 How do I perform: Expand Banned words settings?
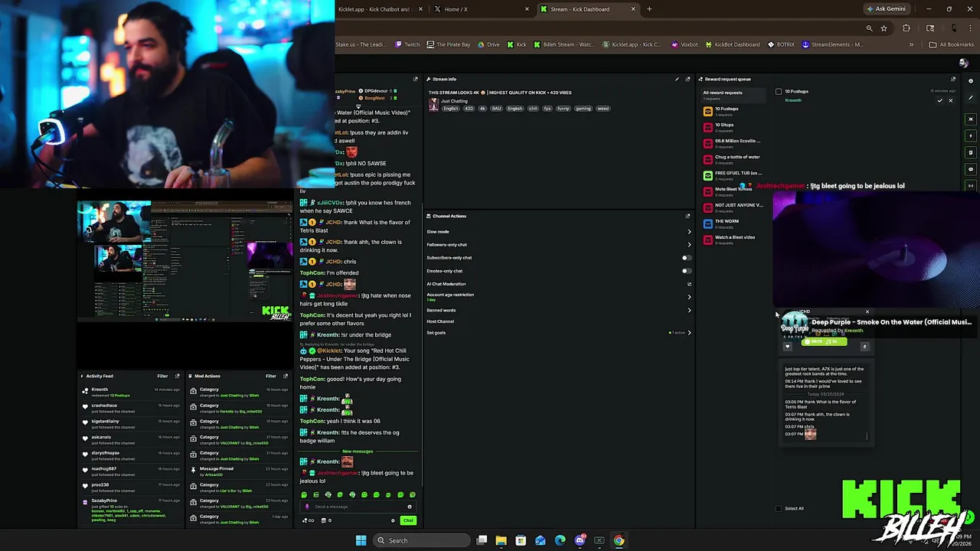(689, 310)
